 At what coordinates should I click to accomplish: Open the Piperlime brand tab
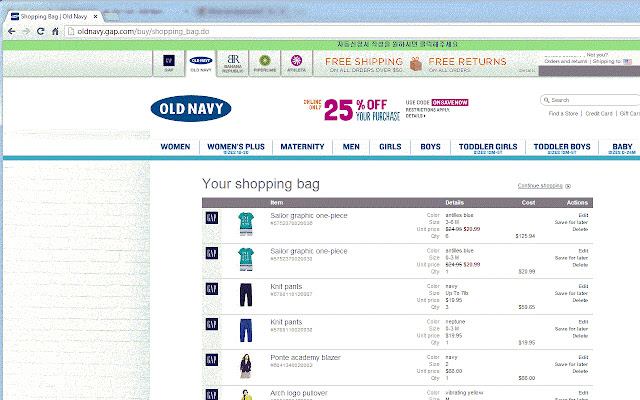click(264, 63)
